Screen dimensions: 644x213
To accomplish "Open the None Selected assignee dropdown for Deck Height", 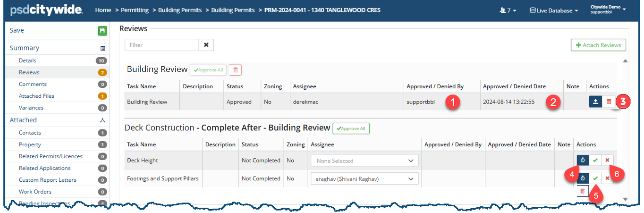I will [365, 161].
